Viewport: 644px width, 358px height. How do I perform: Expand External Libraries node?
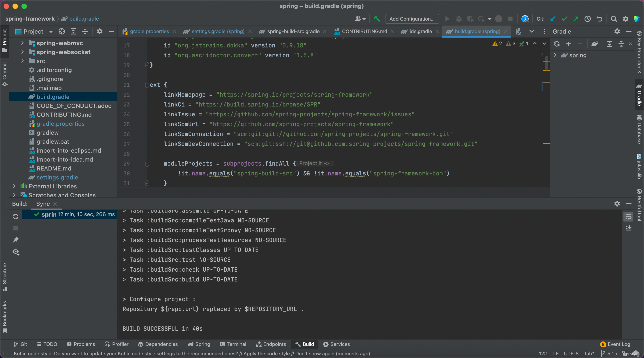(x=14, y=186)
